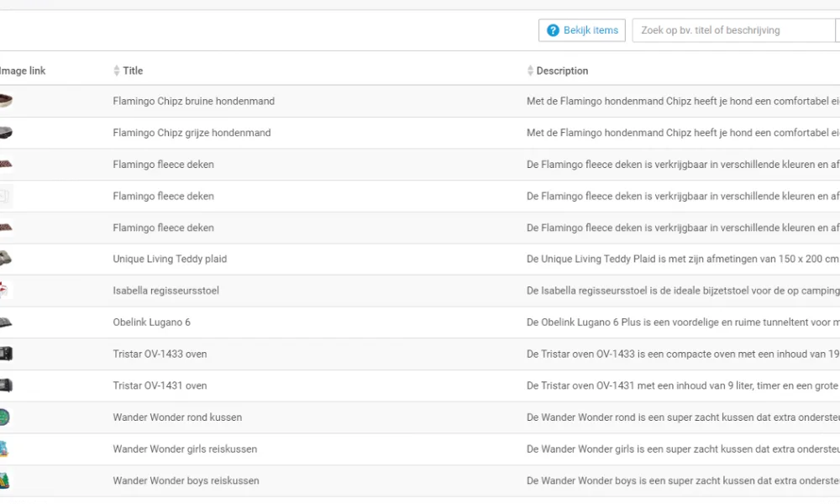The width and height of the screenshot is (840, 504).
Task: Sort table by Title column arrows
Action: [117, 71]
